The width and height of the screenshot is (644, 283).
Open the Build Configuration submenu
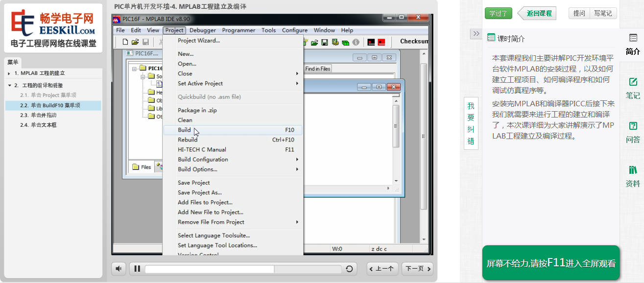(233, 159)
